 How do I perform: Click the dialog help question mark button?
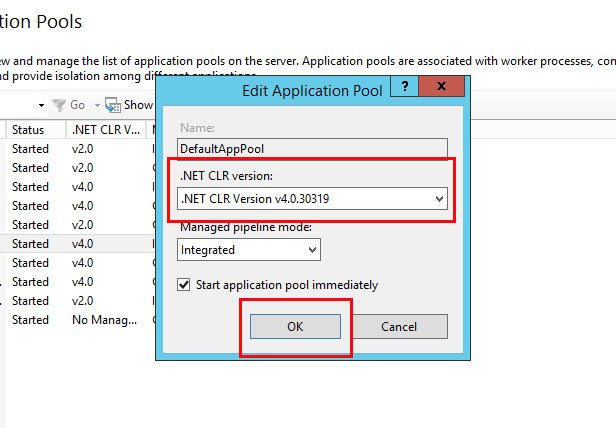pyautogui.click(x=405, y=86)
